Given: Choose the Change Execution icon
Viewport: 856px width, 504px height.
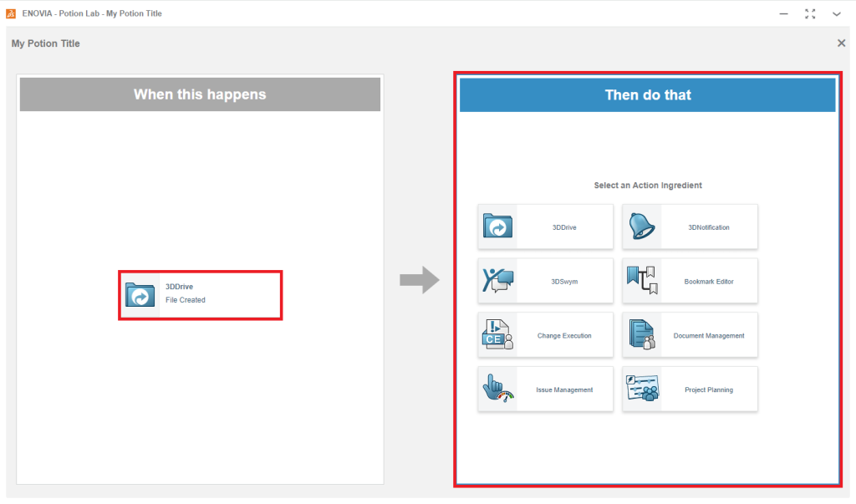Looking at the screenshot, I should pyautogui.click(x=498, y=335).
